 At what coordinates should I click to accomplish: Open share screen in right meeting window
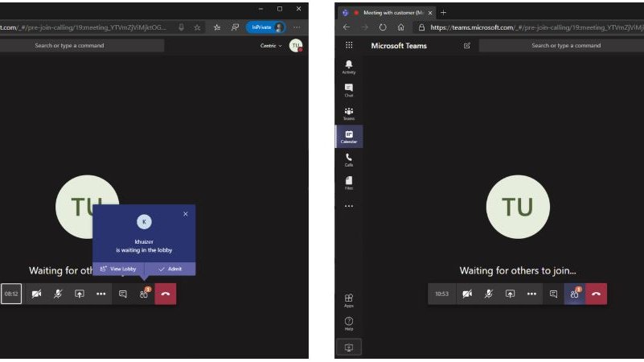click(510, 294)
